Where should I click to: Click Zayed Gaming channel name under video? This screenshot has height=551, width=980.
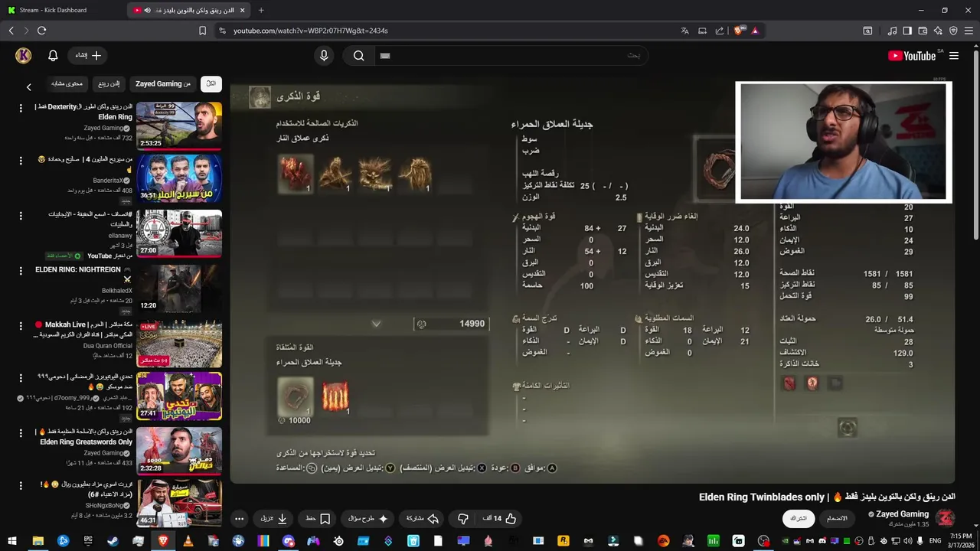[x=902, y=514]
